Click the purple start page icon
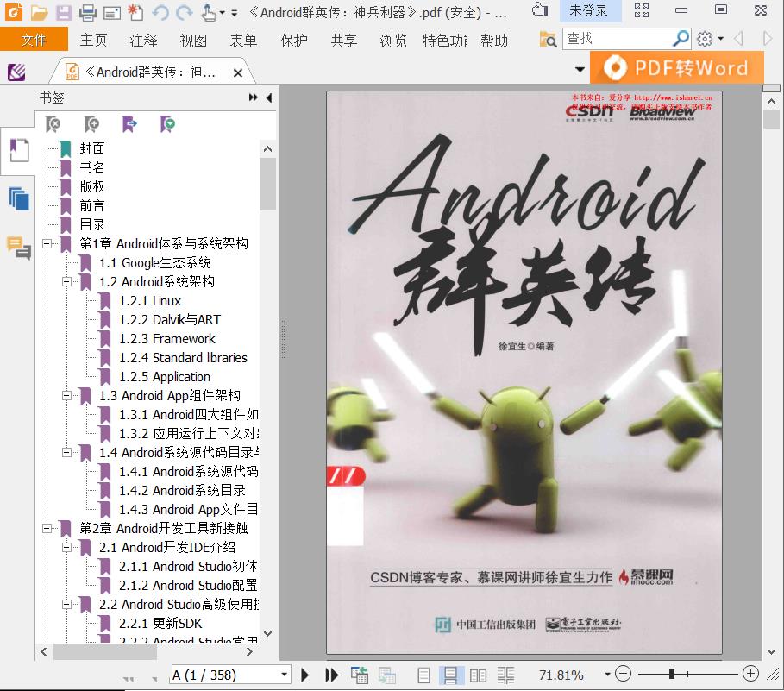Viewport: 784px width, 691px height. pyautogui.click(x=16, y=72)
